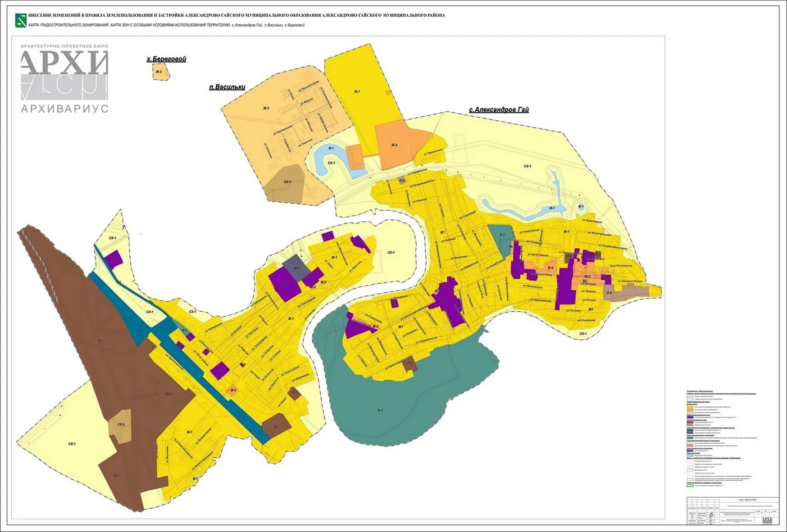Click the purple public-business zone legend swatch
The height and width of the screenshot is (532, 787).
(x=690, y=418)
